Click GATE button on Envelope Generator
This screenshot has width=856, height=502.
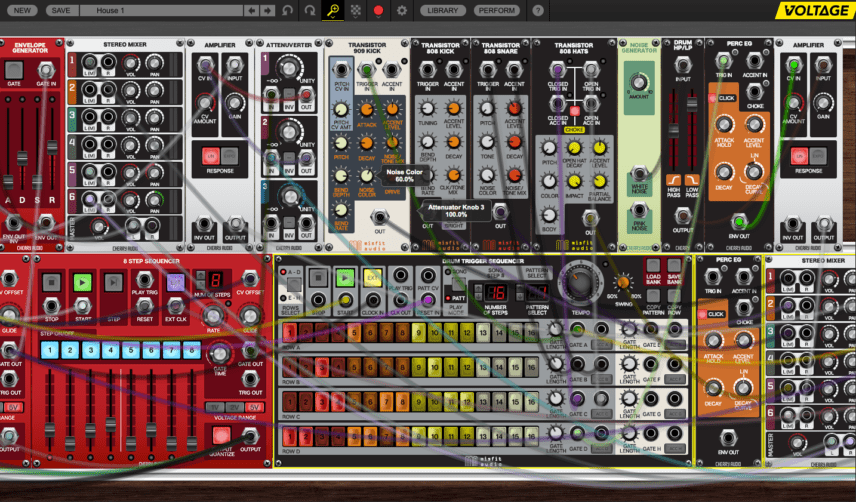pos(14,70)
